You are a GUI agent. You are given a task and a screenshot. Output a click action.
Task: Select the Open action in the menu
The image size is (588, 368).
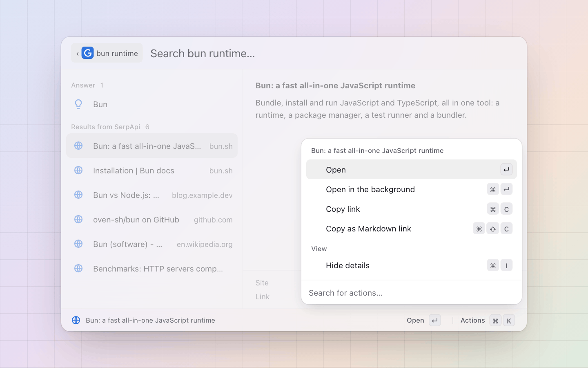412,170
